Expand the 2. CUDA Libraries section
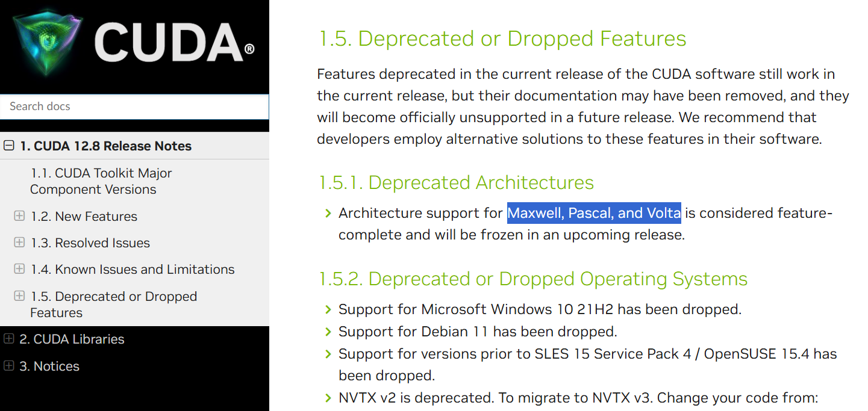 pos(9,339)
